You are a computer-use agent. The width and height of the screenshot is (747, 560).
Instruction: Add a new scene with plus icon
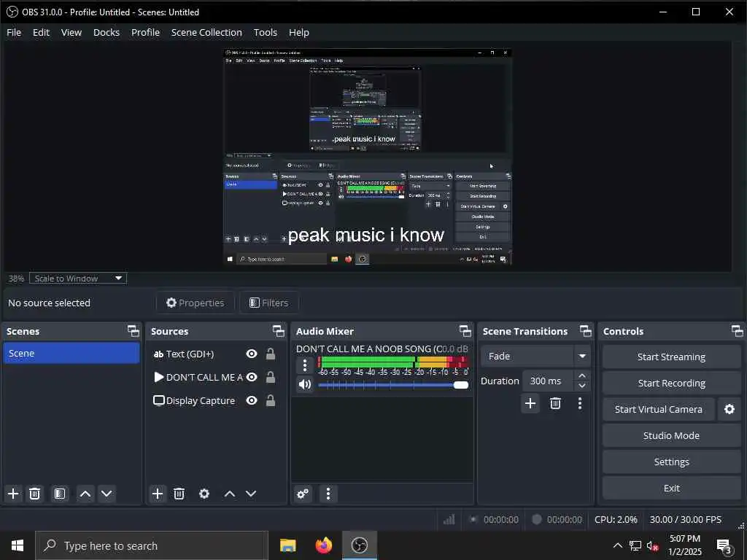coord(13,494)
